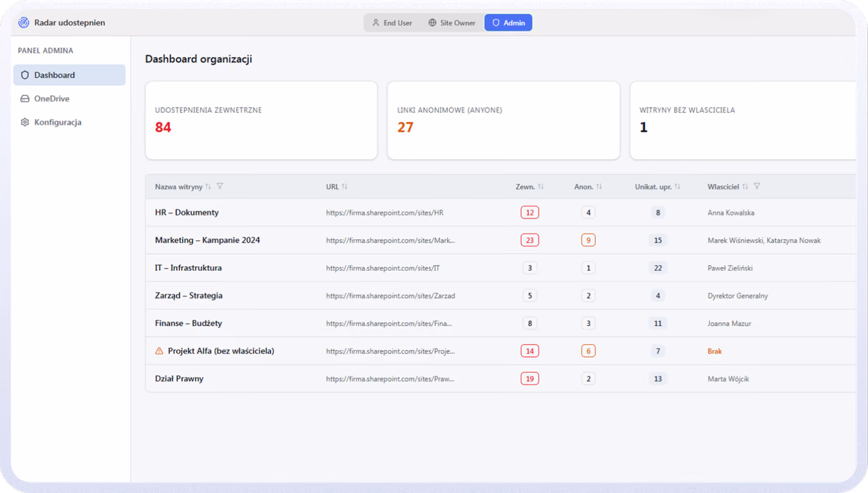Switch to the End User role
This screenshot has width=868, height=493.
click(x=392, y=23)
